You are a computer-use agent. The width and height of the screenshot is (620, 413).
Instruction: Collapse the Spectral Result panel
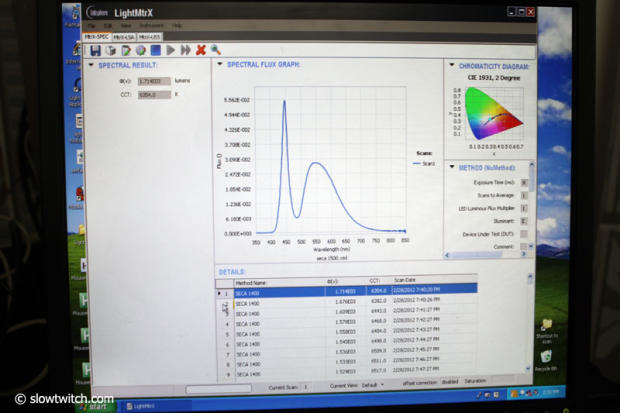point(91,66)
